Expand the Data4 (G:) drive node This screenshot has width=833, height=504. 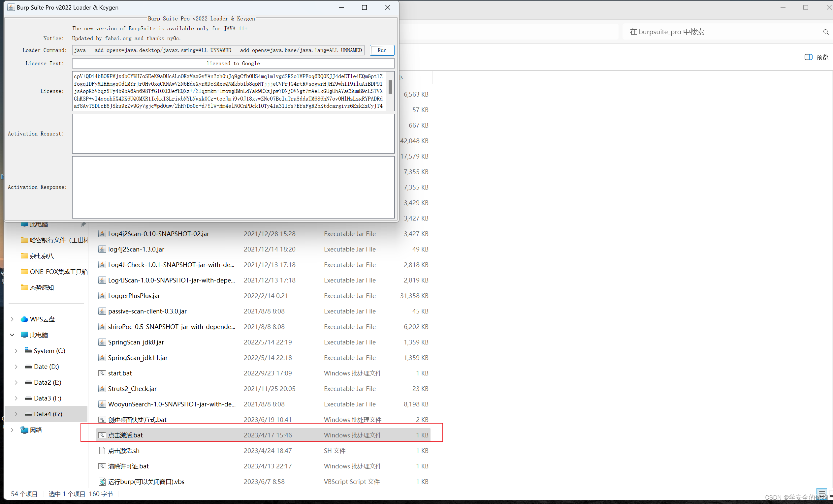(x=16, y=414)
